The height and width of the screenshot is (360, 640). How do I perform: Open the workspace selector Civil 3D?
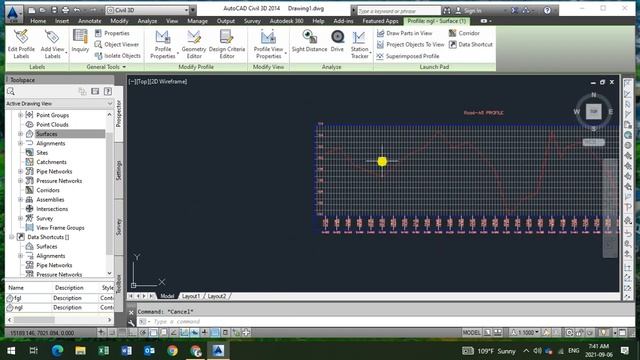148,10
